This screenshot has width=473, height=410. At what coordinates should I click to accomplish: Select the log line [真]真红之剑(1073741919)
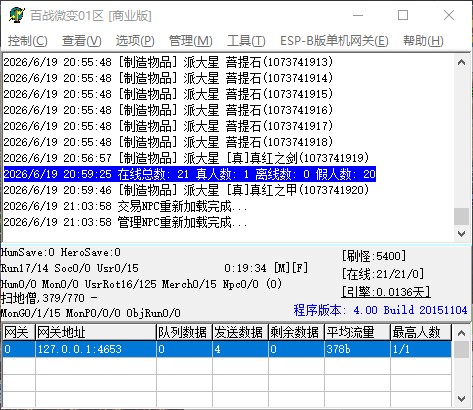(186, 158)
